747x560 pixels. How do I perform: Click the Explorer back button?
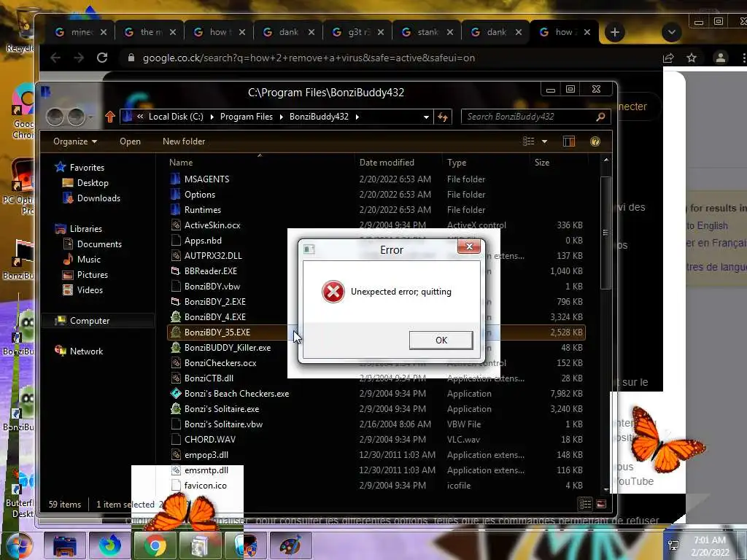(x=55, y=117)
